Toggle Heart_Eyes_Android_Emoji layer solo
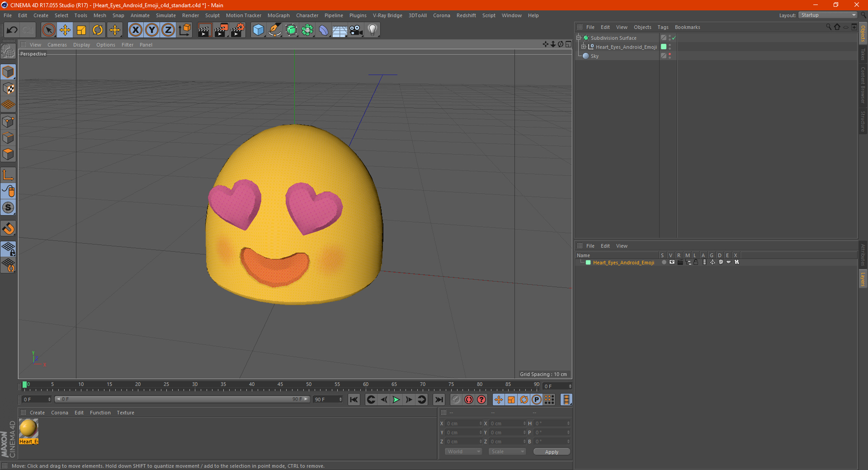The image size is (868, 470). click(x=664, y=263)
